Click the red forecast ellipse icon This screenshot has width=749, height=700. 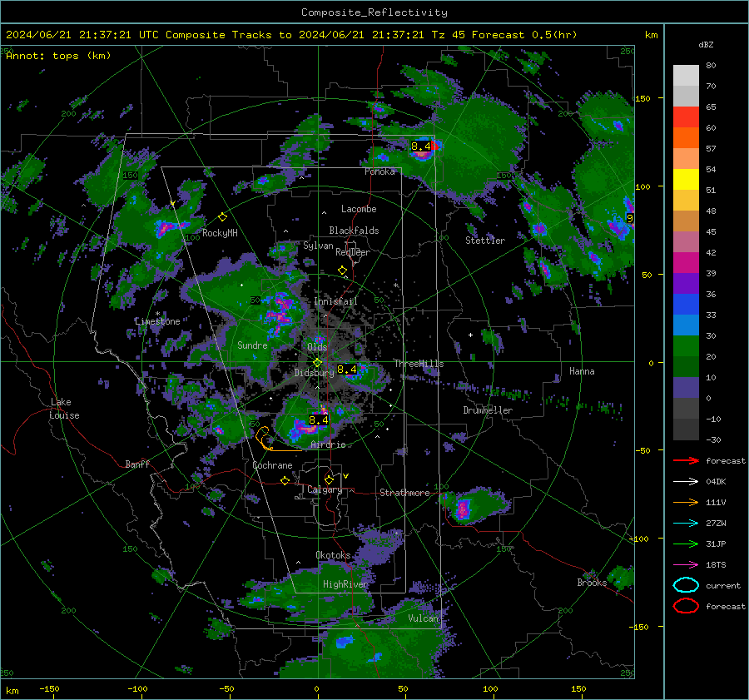pos(686,606)
